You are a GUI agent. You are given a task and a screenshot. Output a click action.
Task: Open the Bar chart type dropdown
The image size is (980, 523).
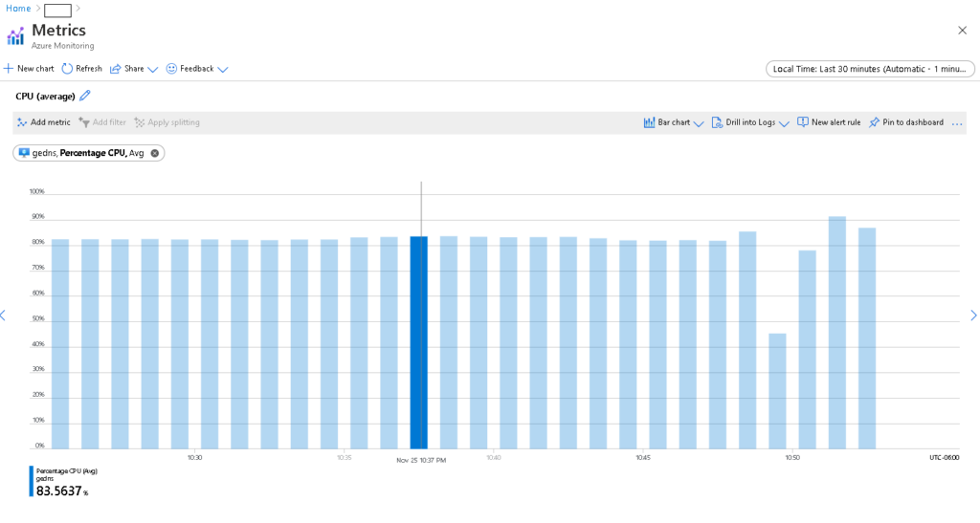tap(674, 122)
